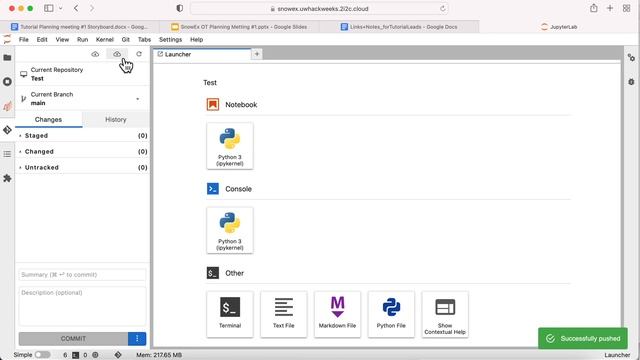This screenshot has width=640, height=360.
Task: Create a new Python File
Action: (x=391, y=314)
